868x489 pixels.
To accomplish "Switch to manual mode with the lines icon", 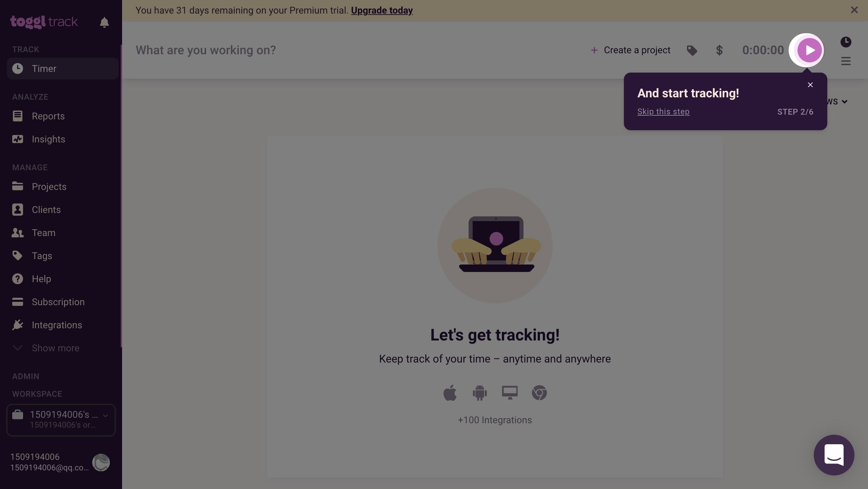I will [x=846, y=61].
